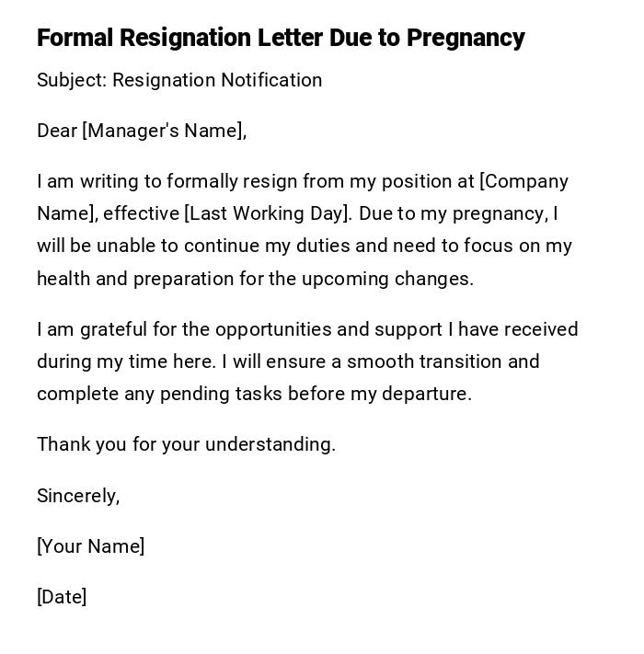Click the [Your Name] placeholder
Viewport: 644px width, 654px height.
click(90, 546)
